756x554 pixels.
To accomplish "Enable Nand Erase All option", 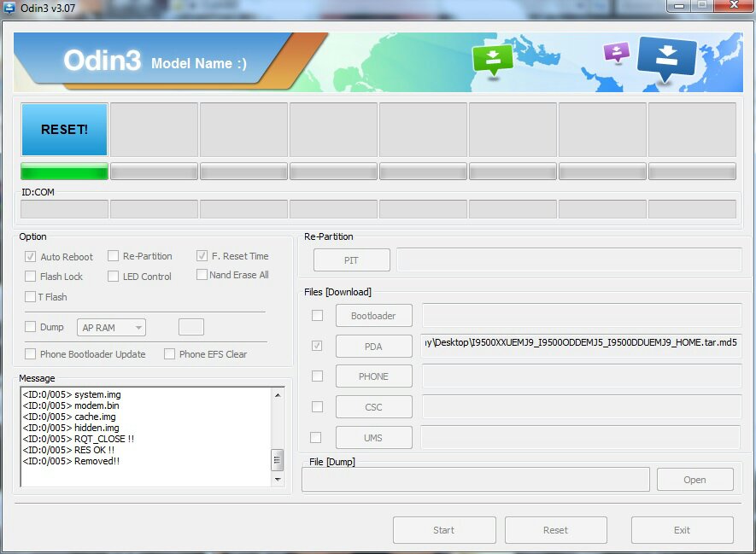I will (x=202, y=275).
